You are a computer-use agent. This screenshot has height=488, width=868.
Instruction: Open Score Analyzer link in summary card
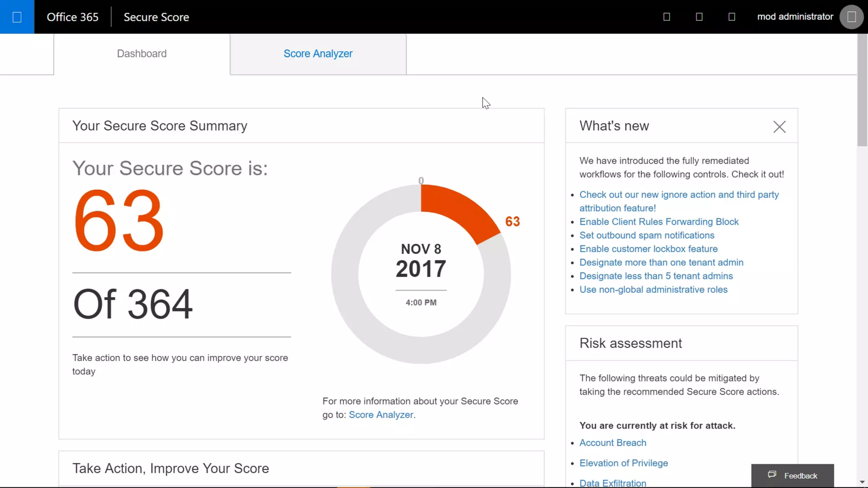pyautogui.click(x=381, y=415)
